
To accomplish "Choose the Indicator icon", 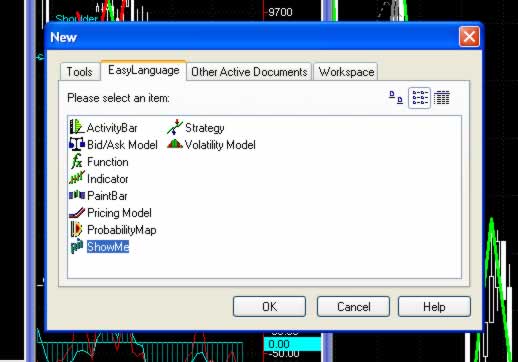I will 77,178.
